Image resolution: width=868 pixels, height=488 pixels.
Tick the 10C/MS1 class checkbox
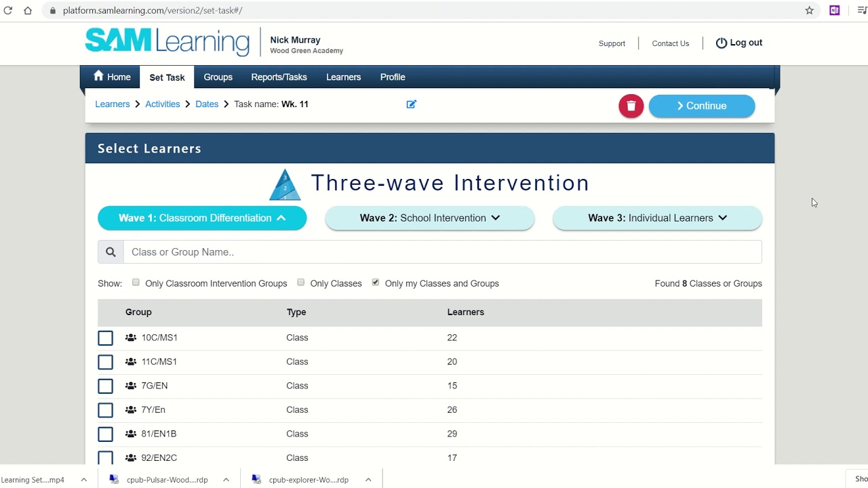[x=105, y=338]
